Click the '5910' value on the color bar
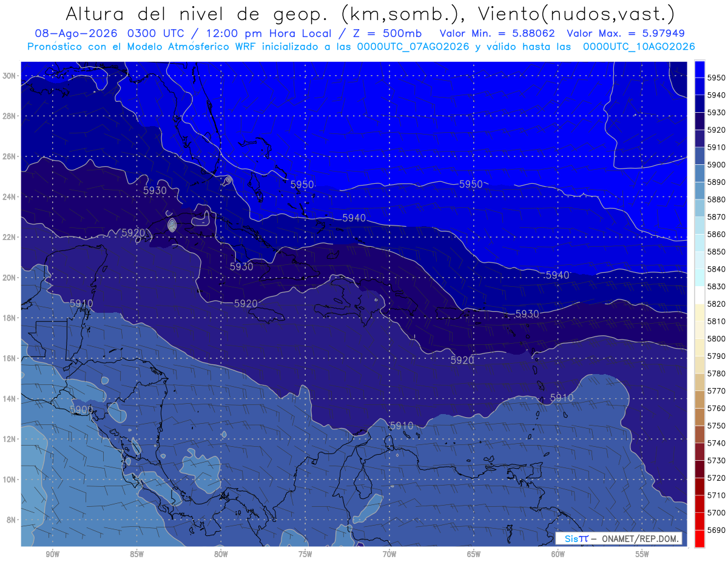 (x=718, y=147)
